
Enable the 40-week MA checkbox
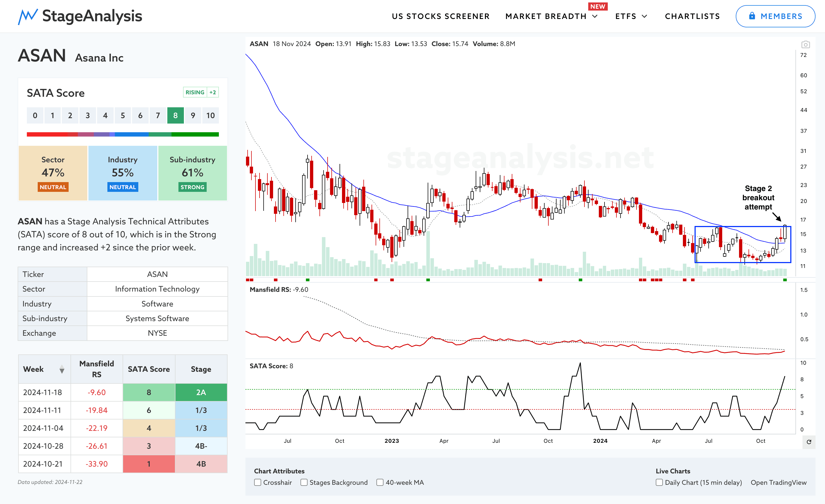380,482
